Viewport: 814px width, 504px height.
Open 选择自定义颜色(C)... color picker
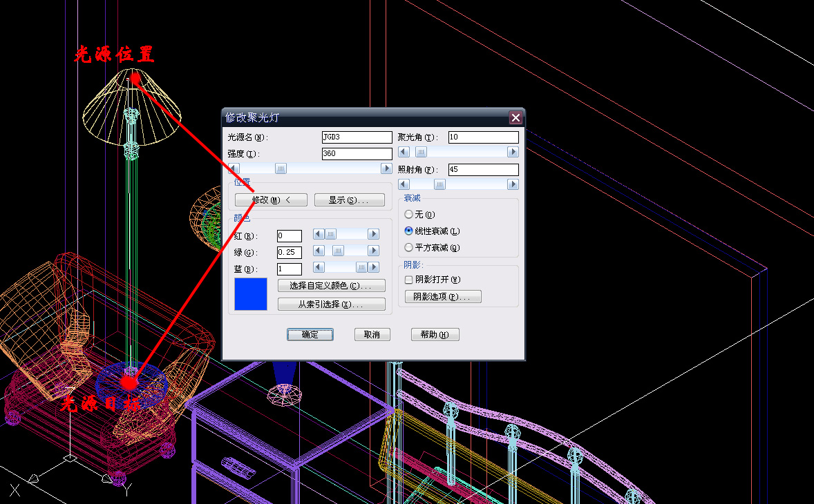click(x=331, y=286)
